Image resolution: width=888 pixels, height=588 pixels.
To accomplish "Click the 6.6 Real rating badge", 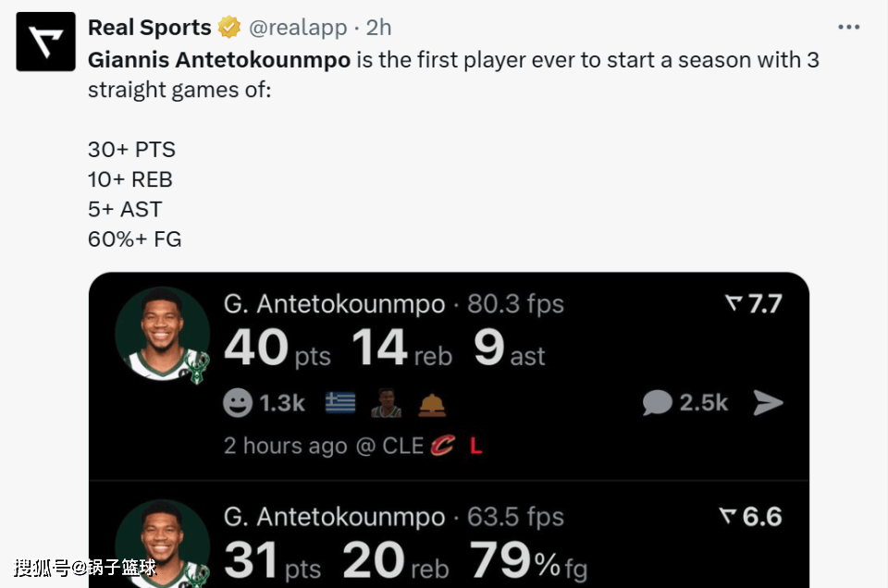I will coord(750,516).
